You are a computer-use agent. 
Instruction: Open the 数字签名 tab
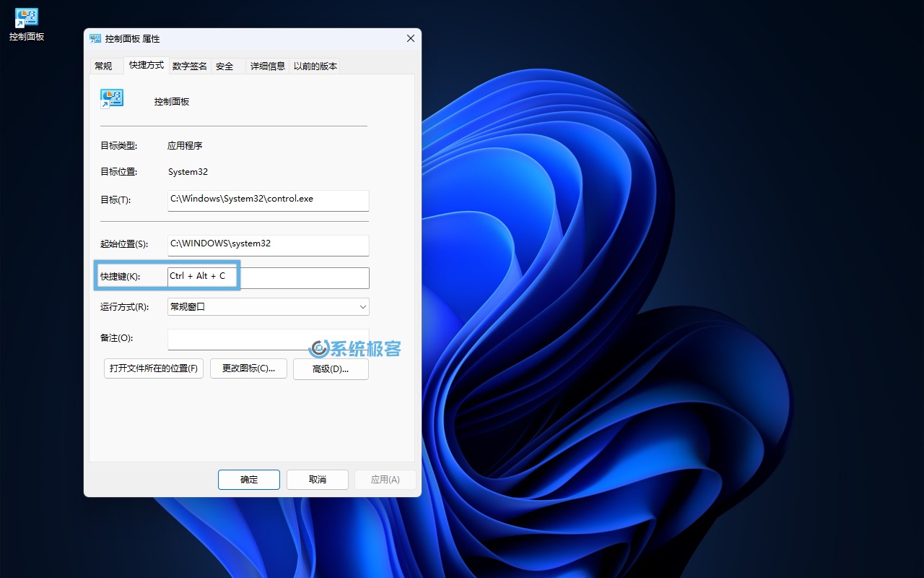click(190, 66)
